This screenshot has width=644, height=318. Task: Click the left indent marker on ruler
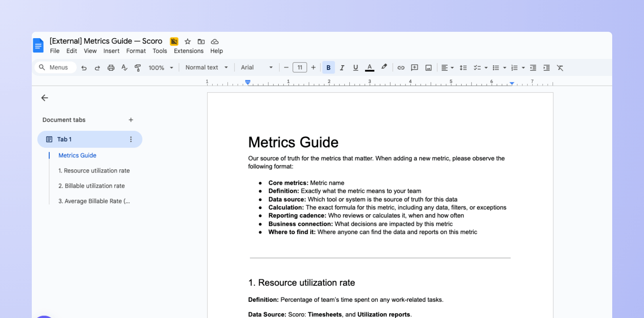point(248,82)
